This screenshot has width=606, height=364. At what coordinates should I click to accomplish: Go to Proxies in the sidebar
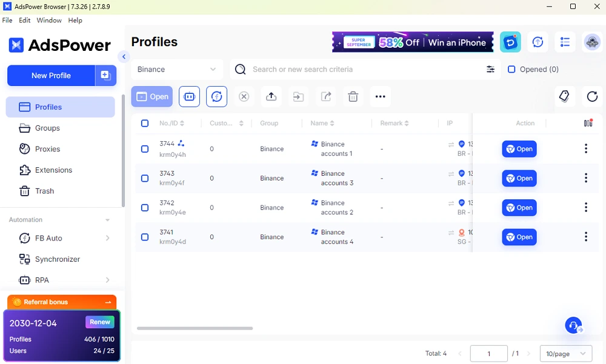point(60,149)
